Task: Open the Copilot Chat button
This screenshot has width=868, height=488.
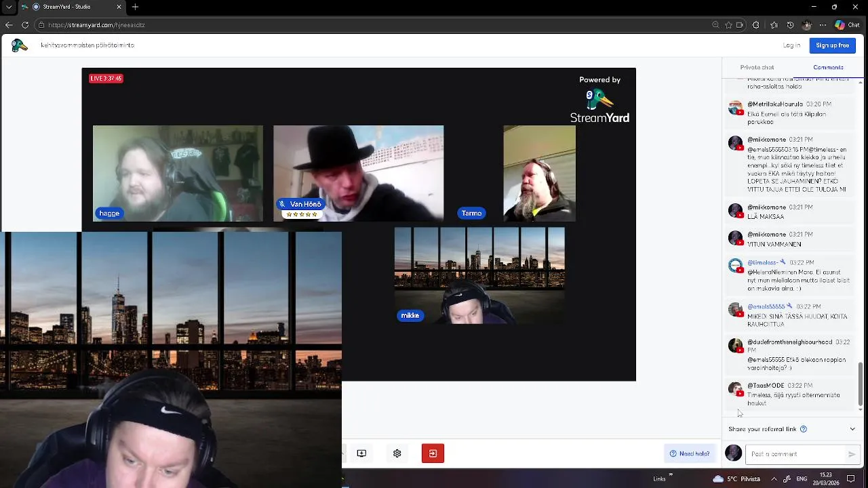Action: pos(848,25)
